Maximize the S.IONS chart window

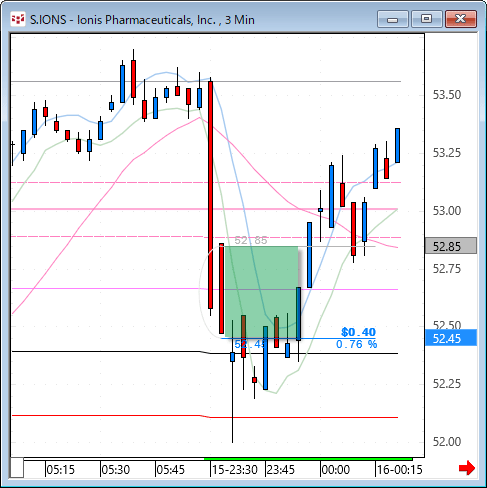point(426,19)
